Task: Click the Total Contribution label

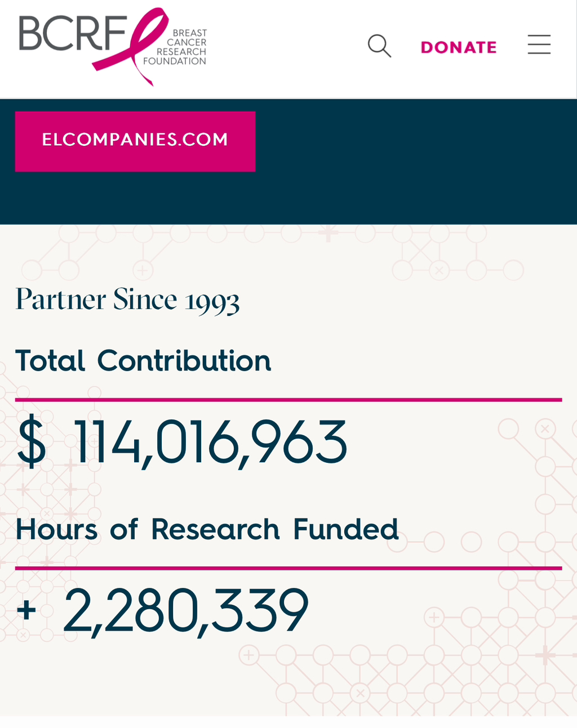Action: 143,361
